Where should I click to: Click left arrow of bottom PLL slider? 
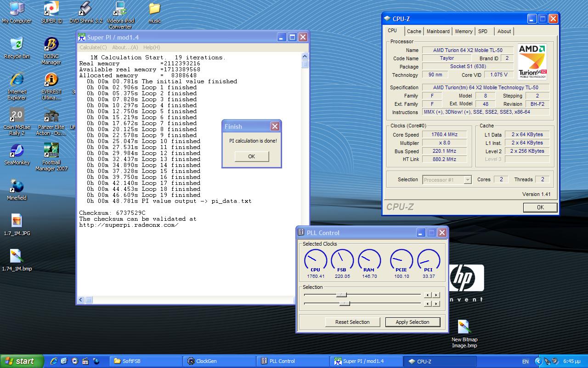tap(428, 304)
